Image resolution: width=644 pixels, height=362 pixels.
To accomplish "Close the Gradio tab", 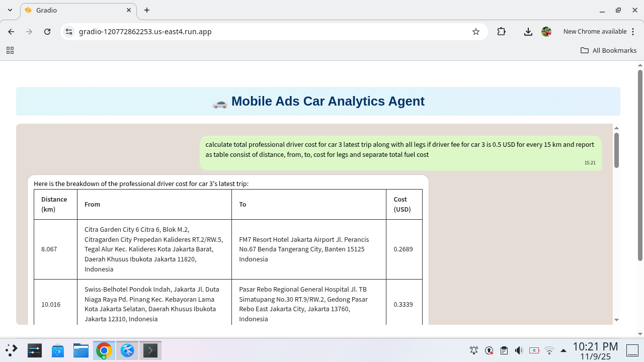I will (129, 10).
